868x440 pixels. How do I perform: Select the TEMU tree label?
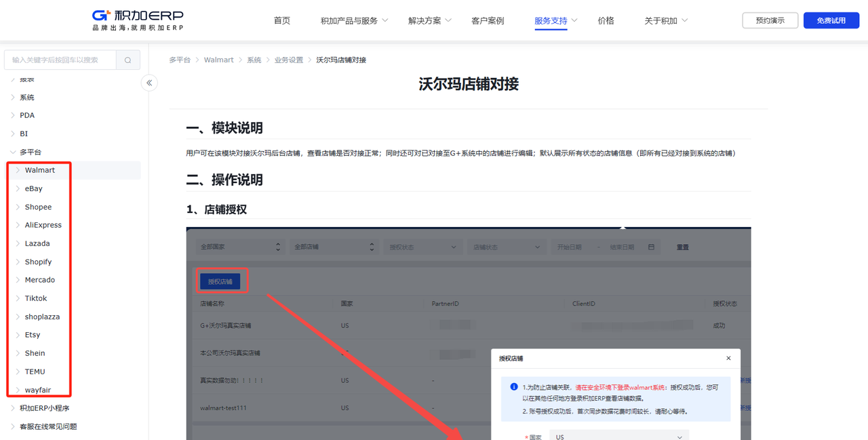coord(35,372)
